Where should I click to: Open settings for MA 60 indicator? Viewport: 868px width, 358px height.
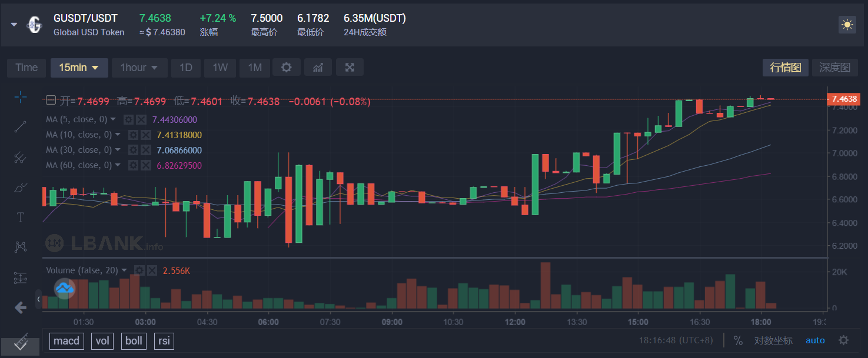134,165
